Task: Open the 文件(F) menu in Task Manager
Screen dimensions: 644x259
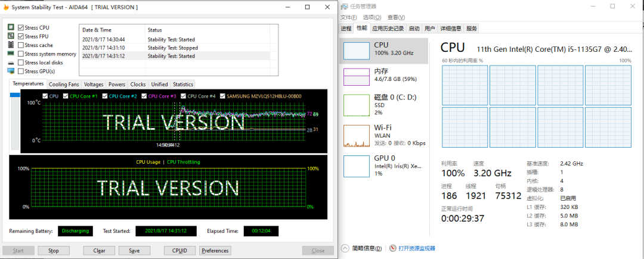Action: coord(349,17)
